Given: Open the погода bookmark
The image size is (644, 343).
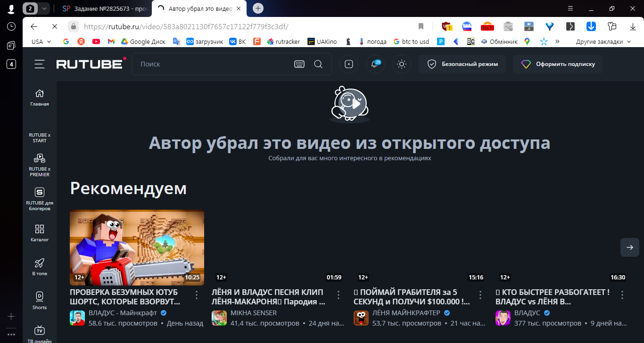Looking at the screenshot, I should tap(372, 41).
